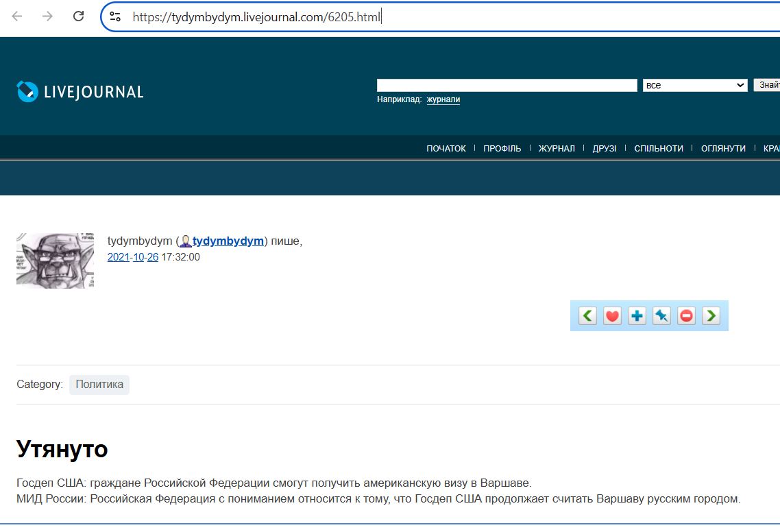Open site information icon in address bar
Image resolution: width=780 pixels, height=532 pixels.
tap(115, 16)
